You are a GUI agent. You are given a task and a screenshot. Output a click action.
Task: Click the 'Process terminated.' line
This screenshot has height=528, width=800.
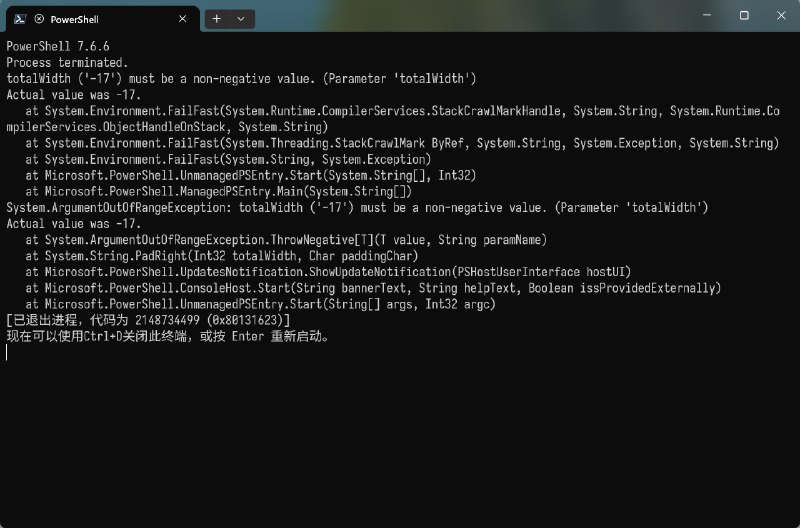67,63
